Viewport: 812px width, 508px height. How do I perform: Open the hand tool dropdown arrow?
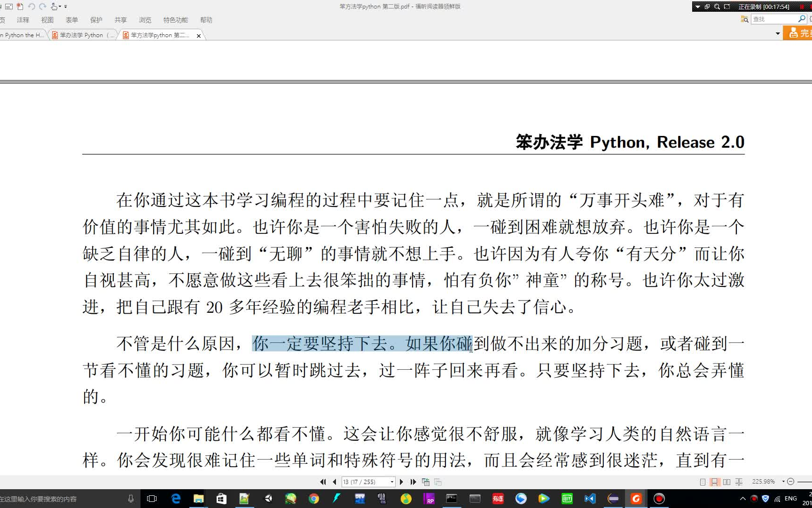60,7
